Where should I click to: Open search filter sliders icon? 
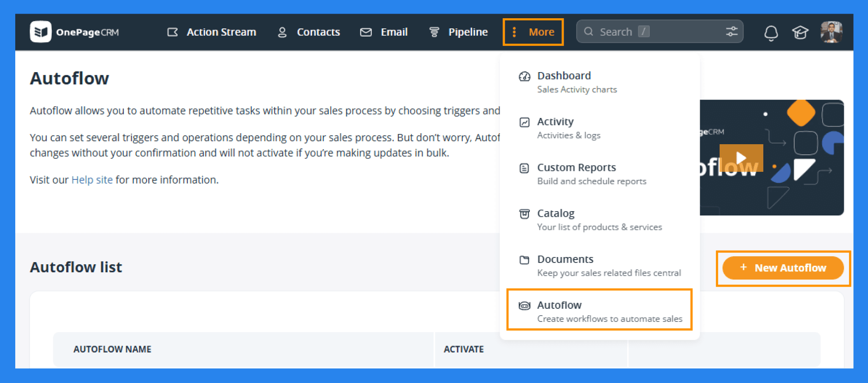732,31
